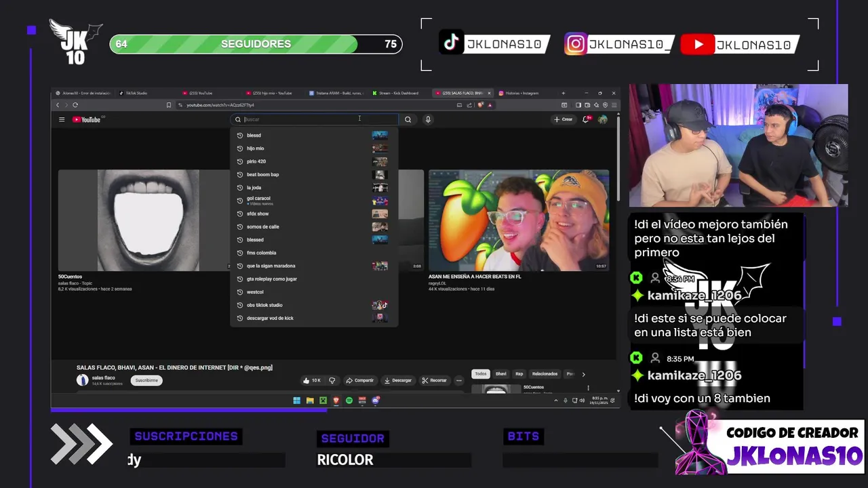Open a new browser tab
This screenshot has width=868, height=488.
point(564,93)
